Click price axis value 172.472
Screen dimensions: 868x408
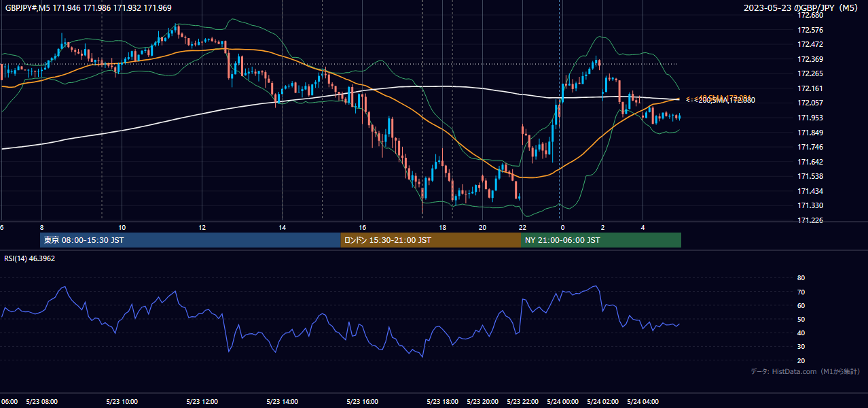[x=811, y=44]
